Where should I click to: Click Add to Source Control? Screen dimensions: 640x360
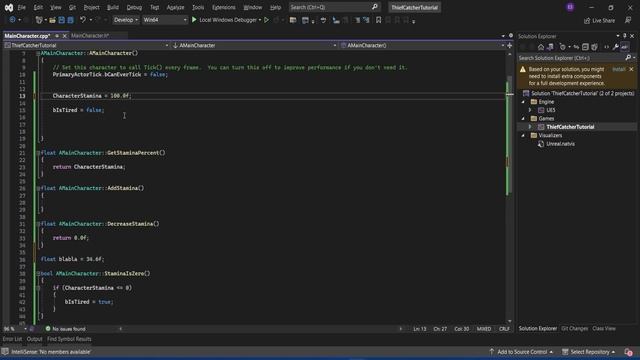(x=522, y=352)
